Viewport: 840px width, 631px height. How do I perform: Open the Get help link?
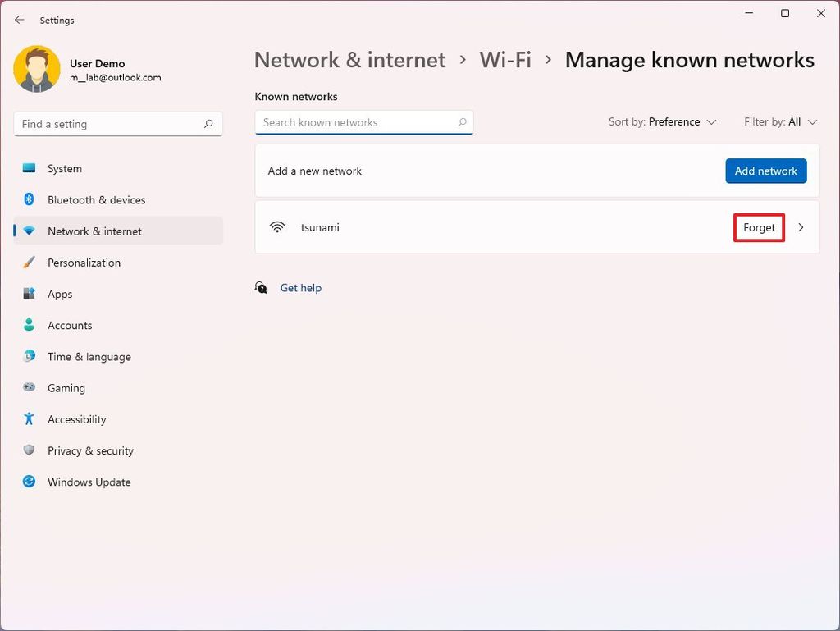pyautogui.click(x=300, y=287)
